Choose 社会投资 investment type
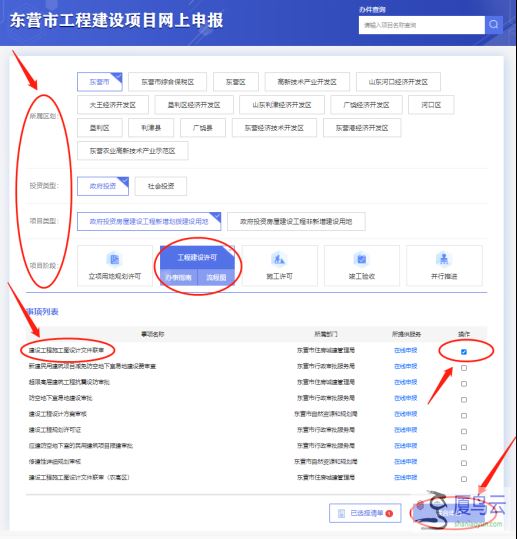This screenshot has height=539, width=517. (161, 186)
